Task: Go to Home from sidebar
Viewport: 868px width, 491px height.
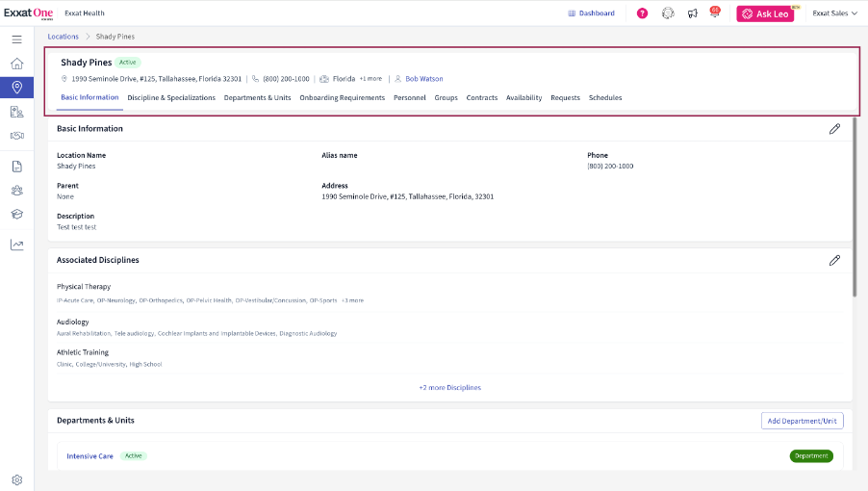Action: [16, 64]
